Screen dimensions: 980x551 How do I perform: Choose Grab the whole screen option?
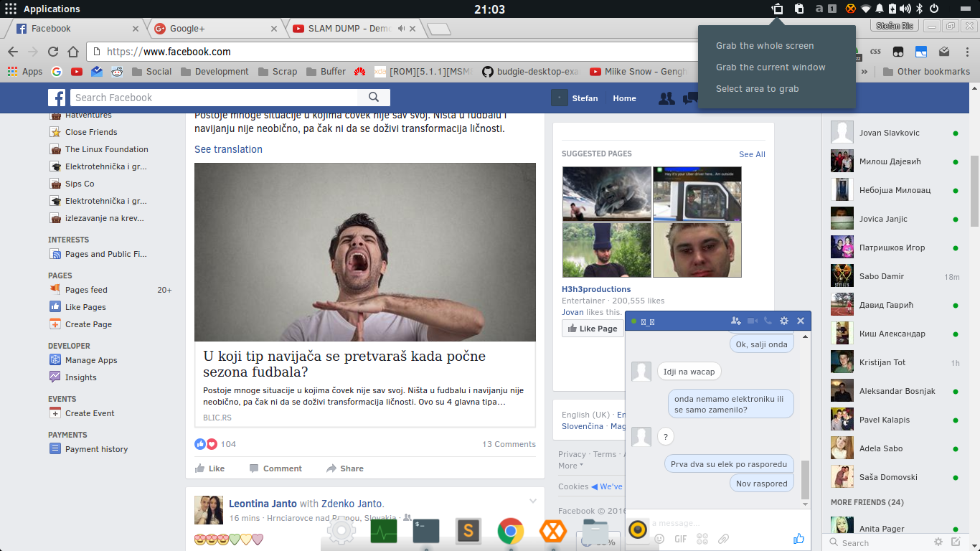(765, 46)
